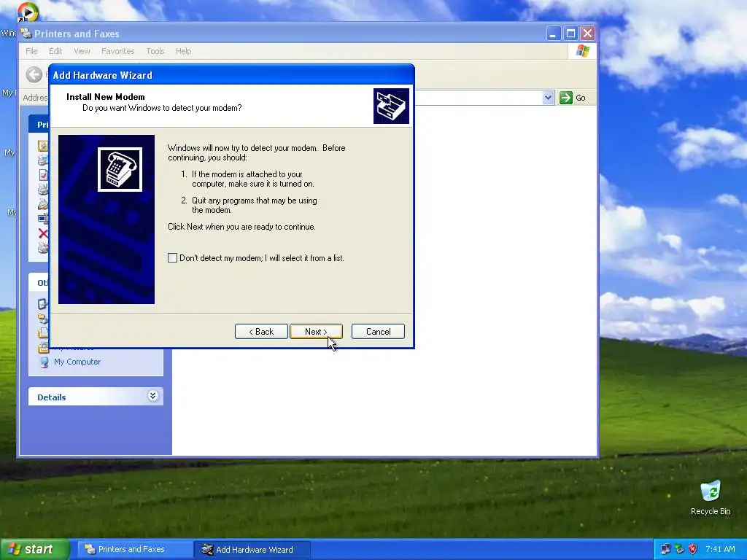The width and height of the screenshot is (747, 560).
Task: Click the Add Hardware Wizard title bar
Action: coord(231,75)
